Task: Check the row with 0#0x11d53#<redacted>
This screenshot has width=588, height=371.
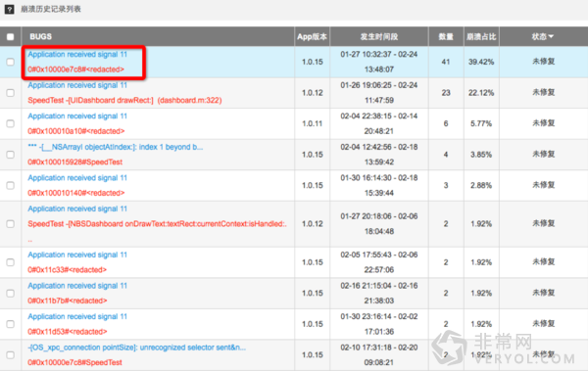Action: [11, 324]
